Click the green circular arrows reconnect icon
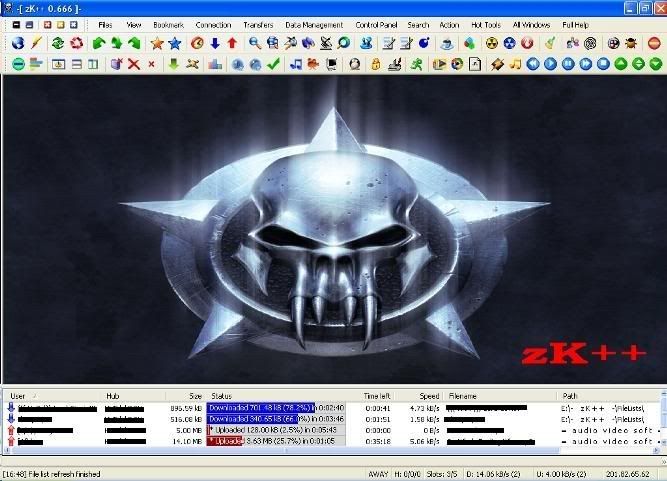Image resolution: width=667 pixels, height=481 pixels. 58,43
